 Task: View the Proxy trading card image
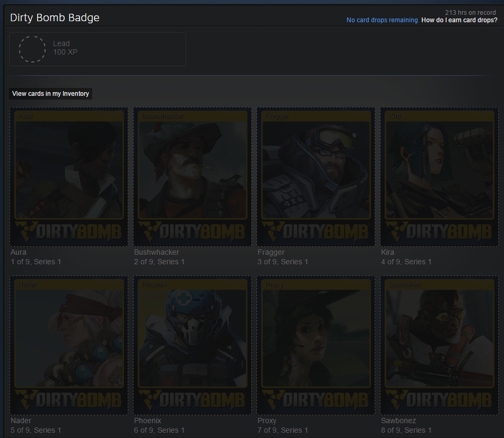316,345
